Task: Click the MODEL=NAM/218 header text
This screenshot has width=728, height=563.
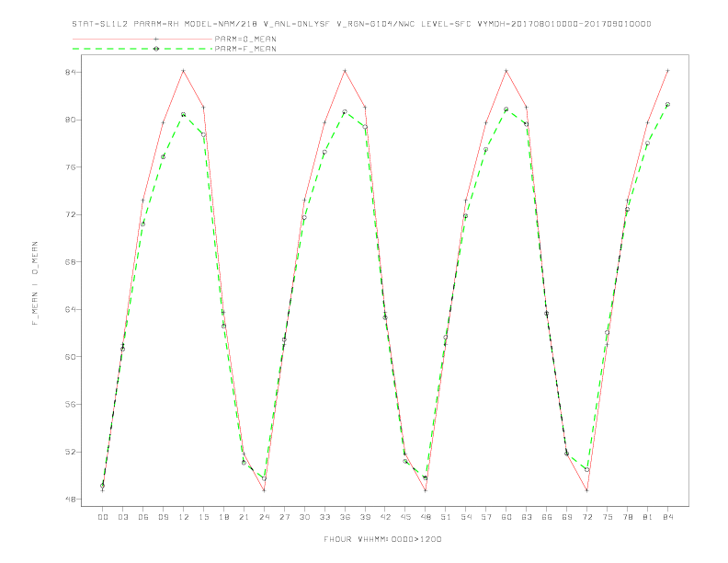Action: point(221,24)
